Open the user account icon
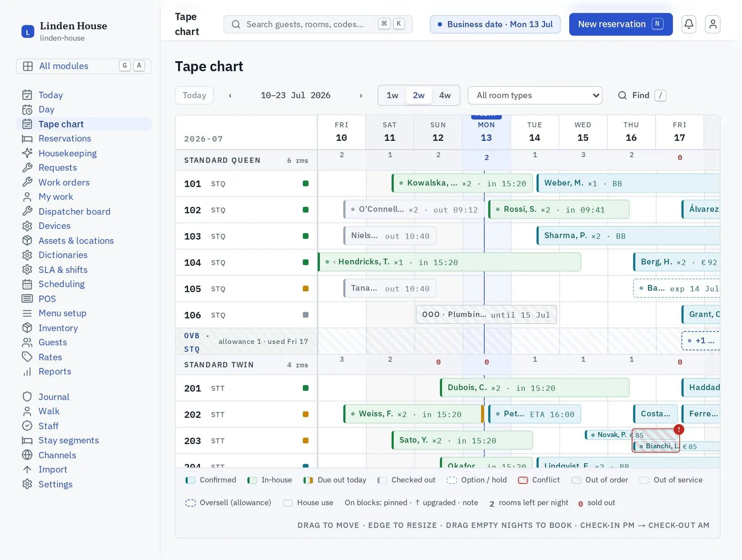Viewport: 742px width, 560px height. tap(713, 24)
